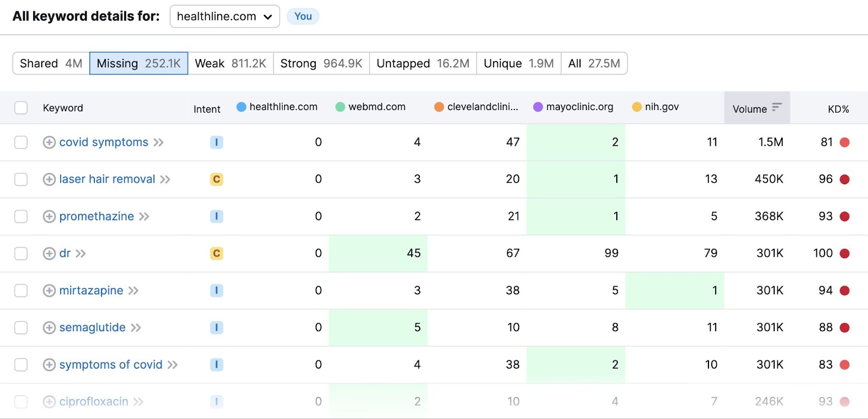868x419 pixels.
Task: Click Informational intent badge for semaglutide
Action: (216, 327)
